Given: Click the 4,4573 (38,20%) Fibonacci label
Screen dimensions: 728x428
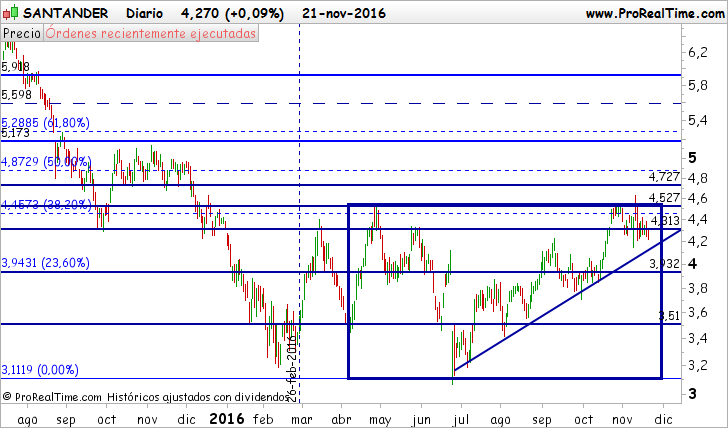Looking at the screenshot, I should click(46, 205).
